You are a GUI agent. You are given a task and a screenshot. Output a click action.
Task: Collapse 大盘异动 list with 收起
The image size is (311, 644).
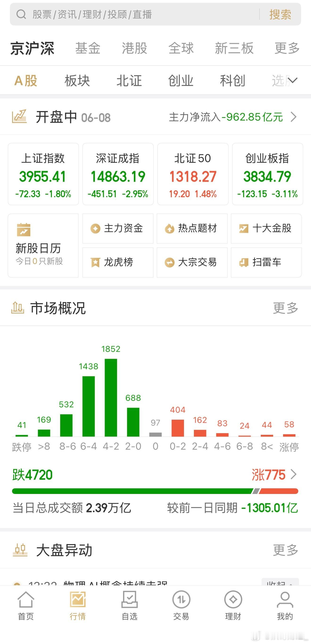pyautogui.click(x=280, y=582)
